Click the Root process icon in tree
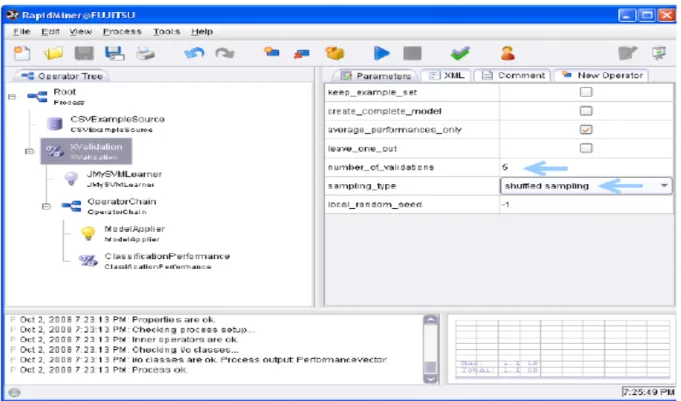The height and width of the screenshot is (401, 681). click(x=37, y=96)
